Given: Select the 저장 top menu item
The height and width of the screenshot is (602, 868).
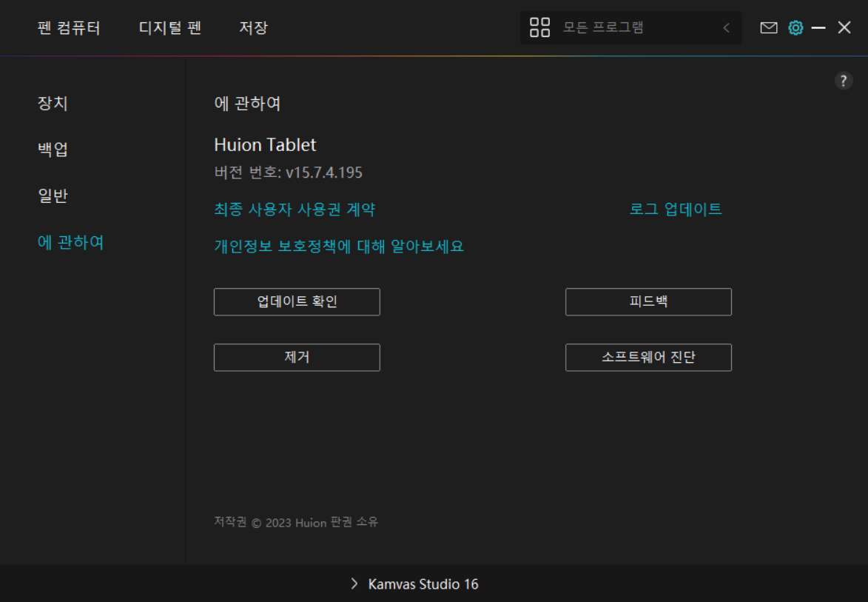Looking at the screenshot, I should [253, 28].
